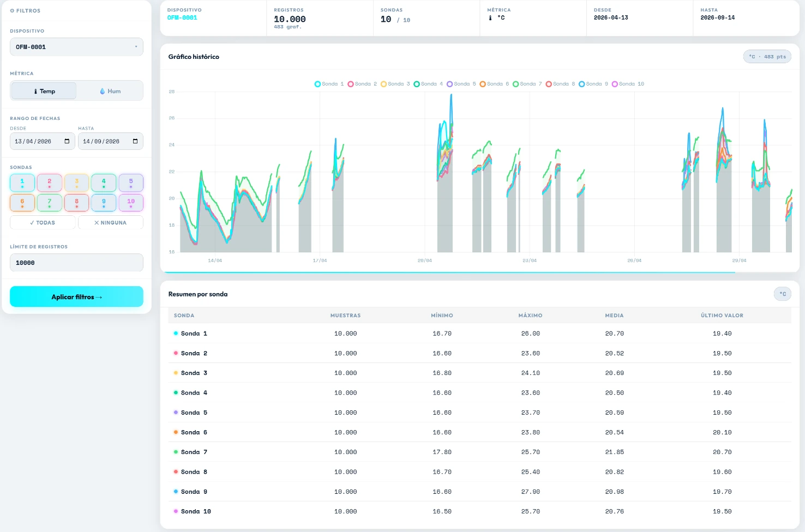Click the Sonda 7 marker in the chart legend
Image resolution: width=805 pixels, height=532 pixels.
516,84
